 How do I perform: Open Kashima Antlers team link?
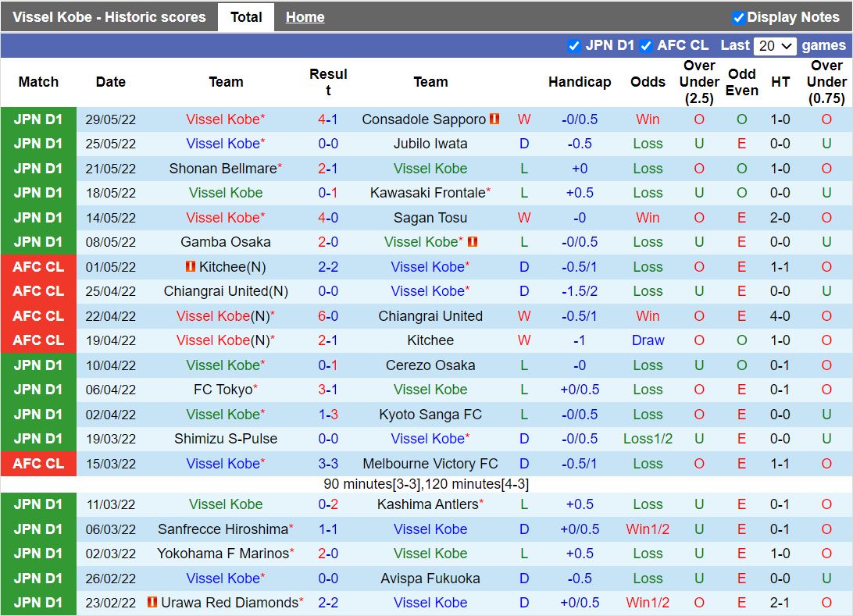[x=427, y=504]
